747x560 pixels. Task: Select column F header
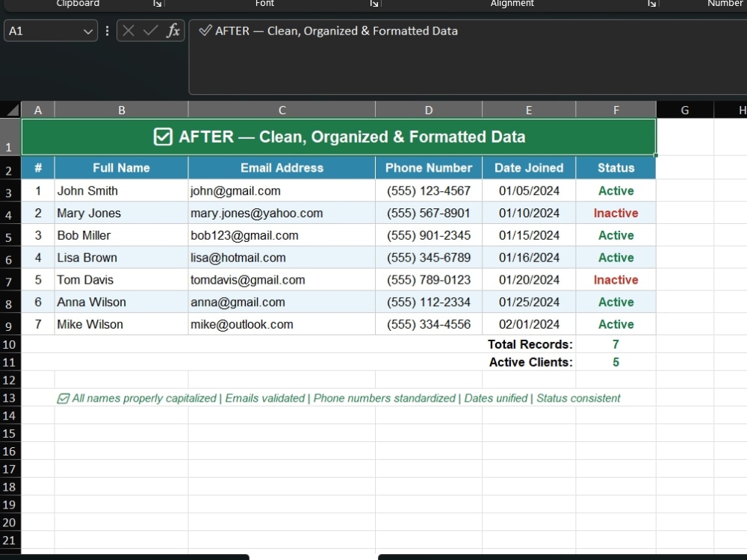click(616, 110)
